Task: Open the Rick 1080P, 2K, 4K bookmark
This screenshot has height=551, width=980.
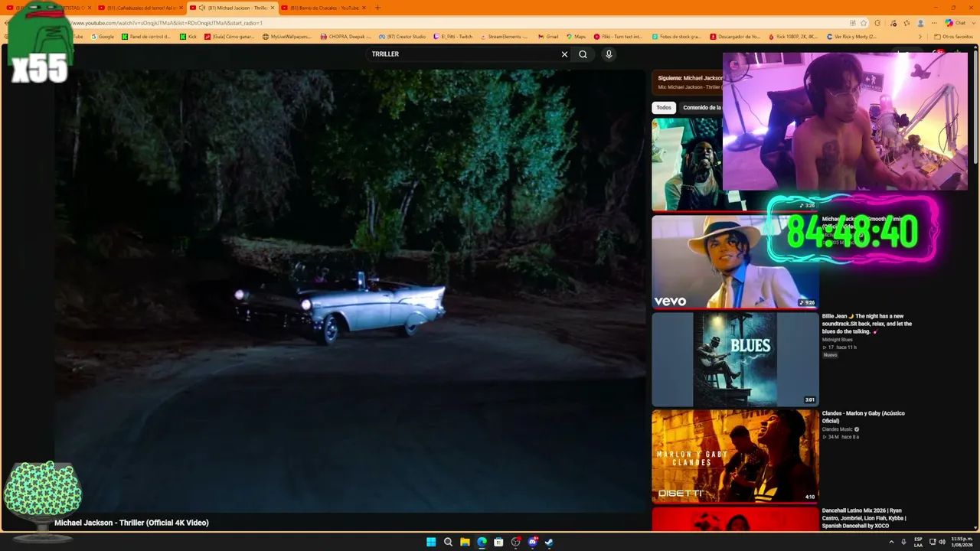Action: click(793, 36)
